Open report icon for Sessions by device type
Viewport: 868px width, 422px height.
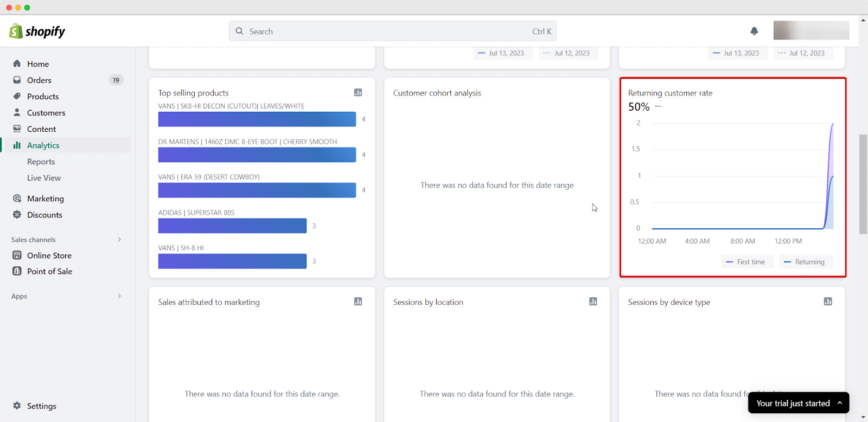point(828,302)
